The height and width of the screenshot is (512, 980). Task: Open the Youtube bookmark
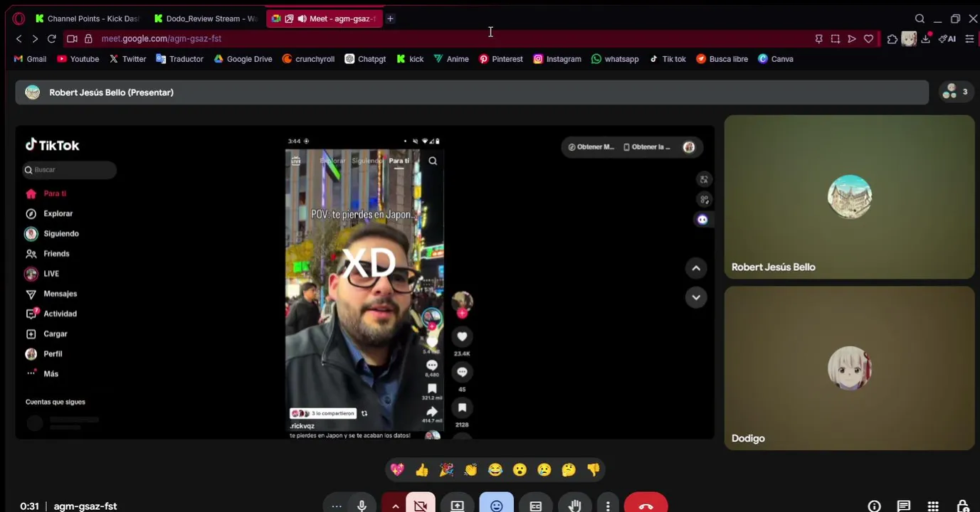(x=78, y=59)
